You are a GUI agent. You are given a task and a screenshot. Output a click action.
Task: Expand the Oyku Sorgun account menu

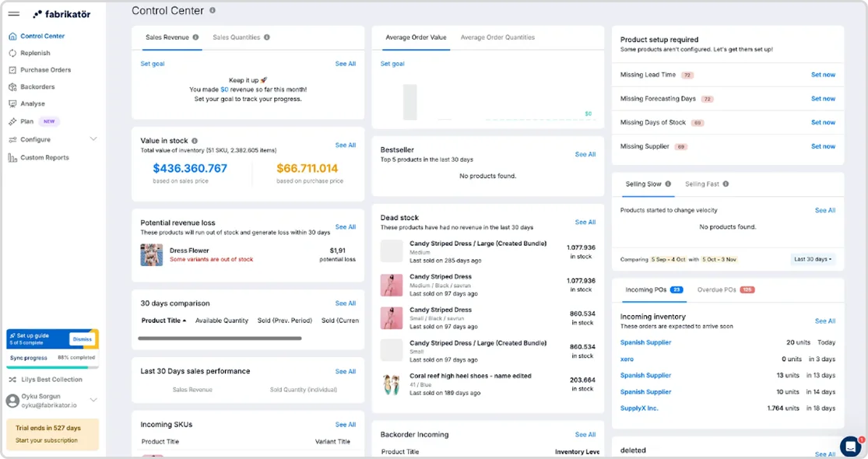pos(93,400)
